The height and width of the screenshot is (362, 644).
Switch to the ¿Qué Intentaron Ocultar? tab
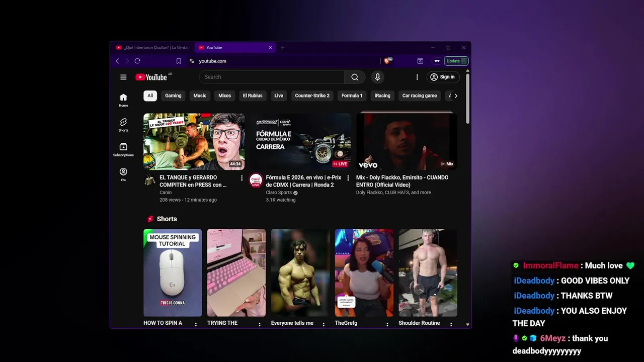point(152,47)
